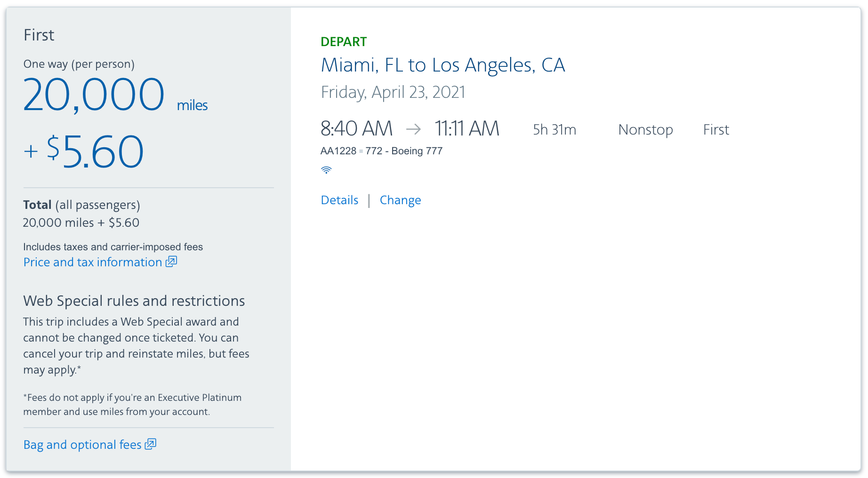This screenshot has width=868, height=478.
Task: Click Miami, FL to Los Angeles, CA heading
Action: [x=442, y=65]
